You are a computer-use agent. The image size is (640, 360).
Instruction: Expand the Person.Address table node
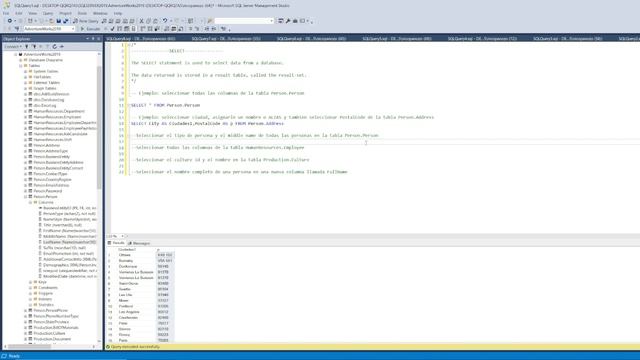click(x=26, y=146)
